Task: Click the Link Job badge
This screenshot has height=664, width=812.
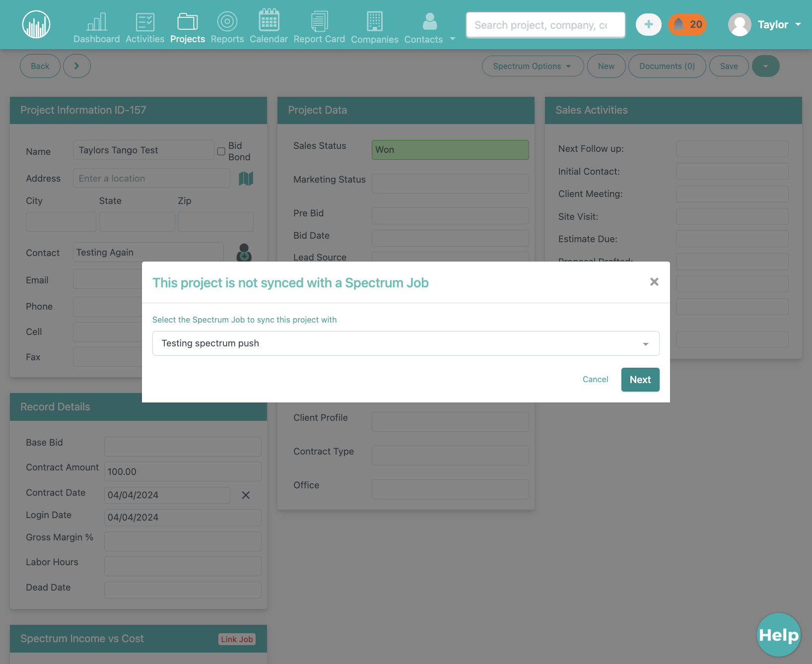Action: 237,639
